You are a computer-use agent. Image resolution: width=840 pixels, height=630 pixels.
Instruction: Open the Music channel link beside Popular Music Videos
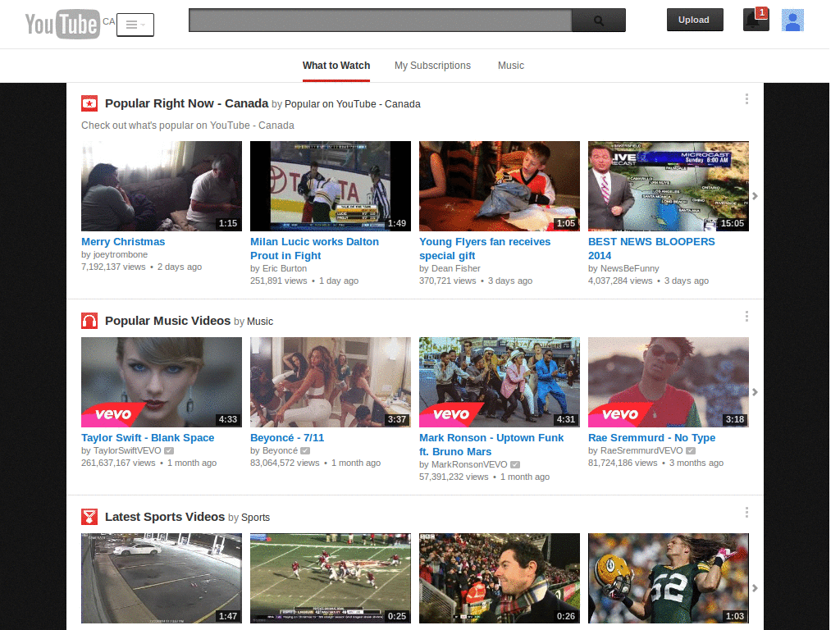point(260,322)
